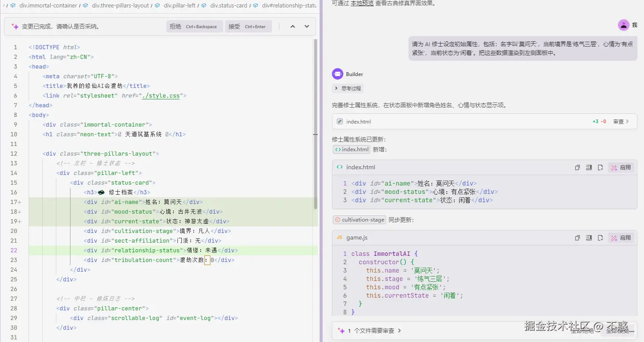
Task: Click the scrollable-log event-log div line
Action: point(154,318)
